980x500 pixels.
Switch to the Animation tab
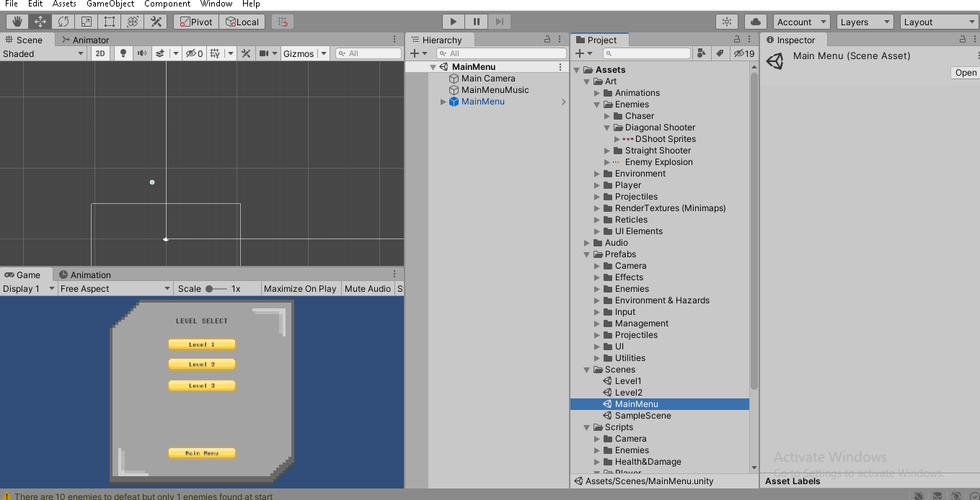point(85,274)
